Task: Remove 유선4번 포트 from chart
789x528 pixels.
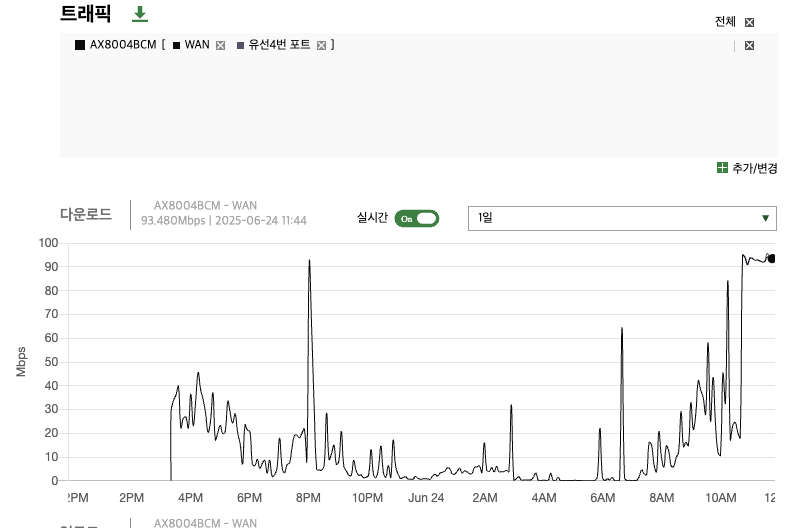Action: click(322, 45)
